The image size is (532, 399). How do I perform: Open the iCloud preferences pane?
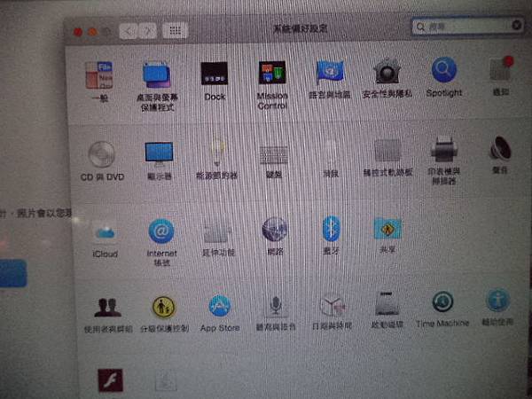pyautogui.click(x=106, y=232)
